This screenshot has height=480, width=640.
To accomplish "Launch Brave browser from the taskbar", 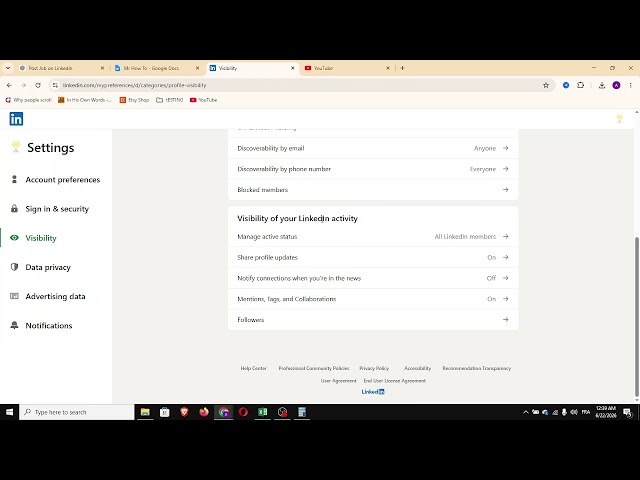I will (x=184, y=412).
